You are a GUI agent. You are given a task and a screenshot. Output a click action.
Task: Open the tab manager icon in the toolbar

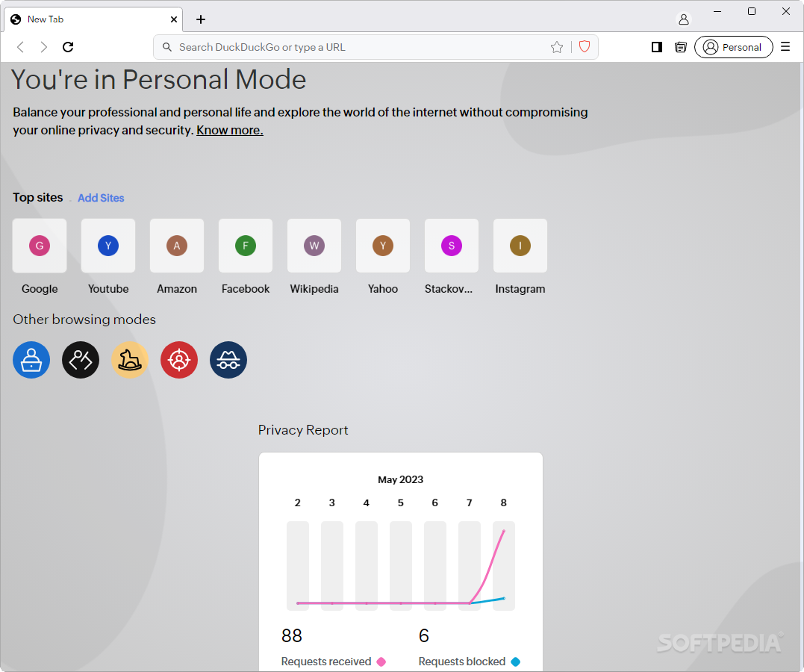click(x=680, y=47)
